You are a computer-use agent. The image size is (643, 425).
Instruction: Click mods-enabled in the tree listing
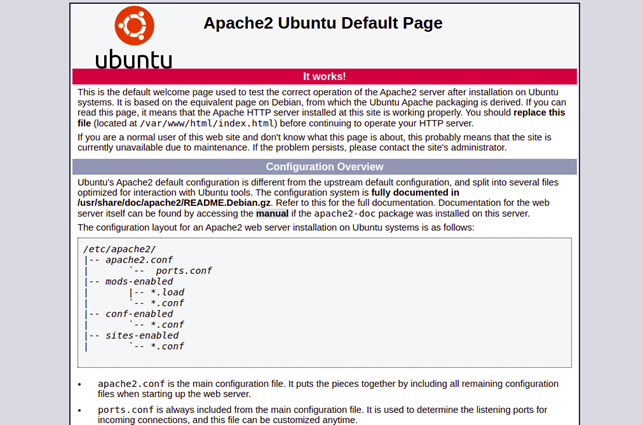coord(139,281)
